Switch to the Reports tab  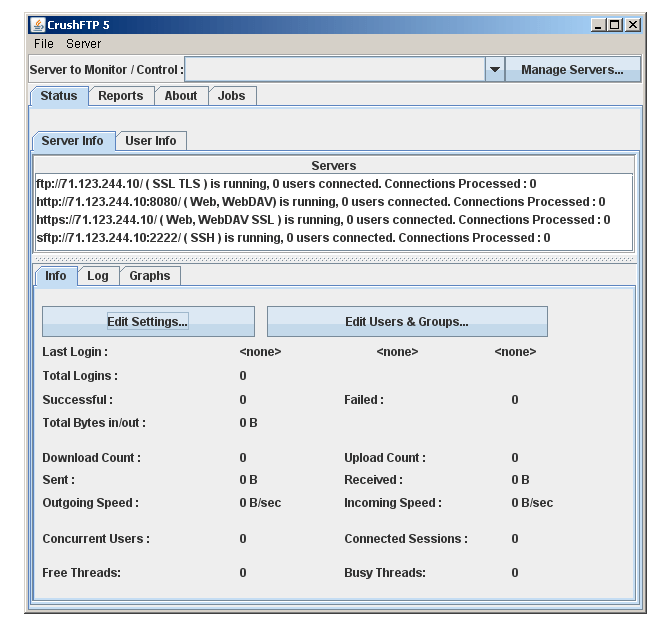(x=121, y=96)
